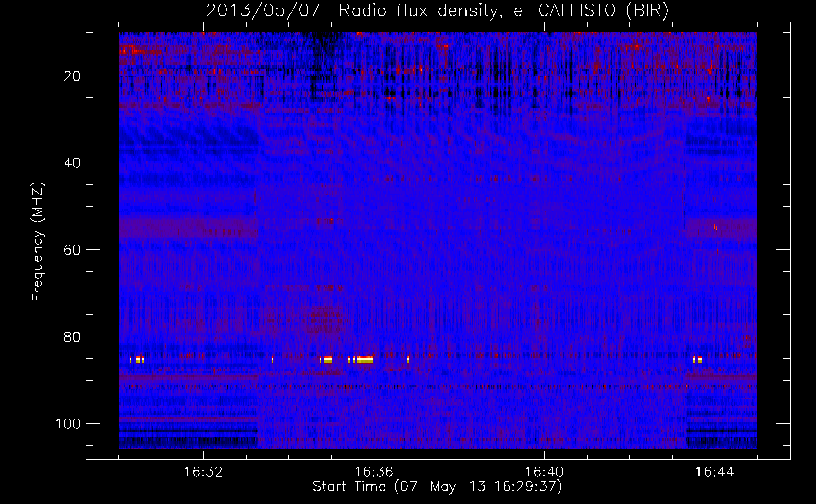Click the 40 MHz frequency tick label
Image resolution: width=816 pixels, height=504 pixels.
click(72, 163)
